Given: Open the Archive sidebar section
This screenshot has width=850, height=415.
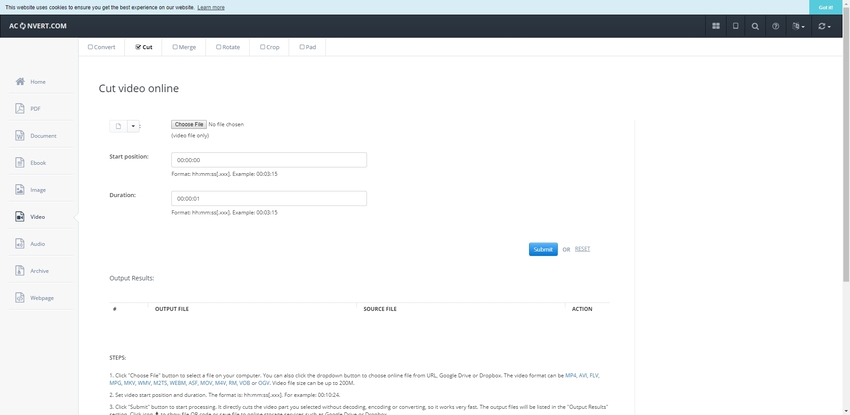Looking at the screenshot, I should pos(37,270).
